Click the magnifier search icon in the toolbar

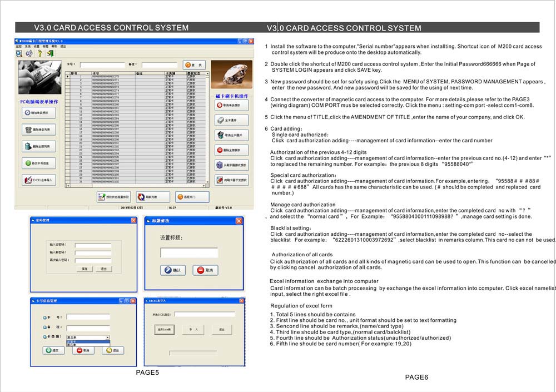click(19, 53)
